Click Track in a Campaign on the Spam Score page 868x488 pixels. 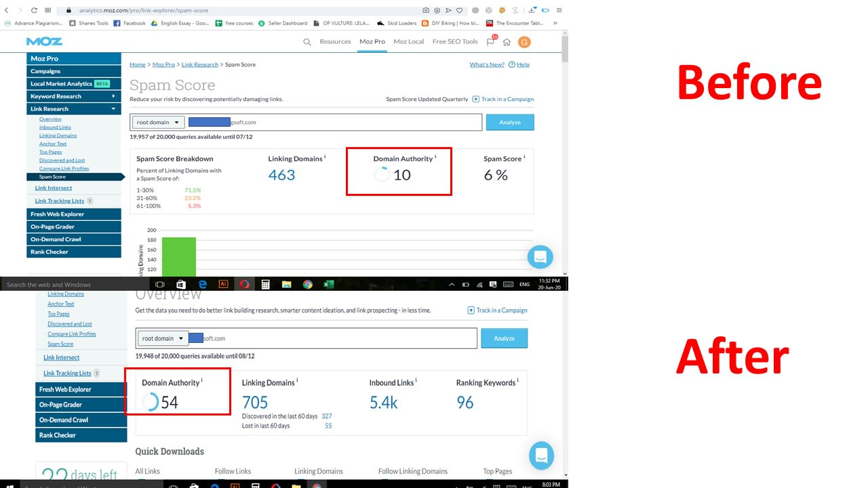click(x=503, y=99)
